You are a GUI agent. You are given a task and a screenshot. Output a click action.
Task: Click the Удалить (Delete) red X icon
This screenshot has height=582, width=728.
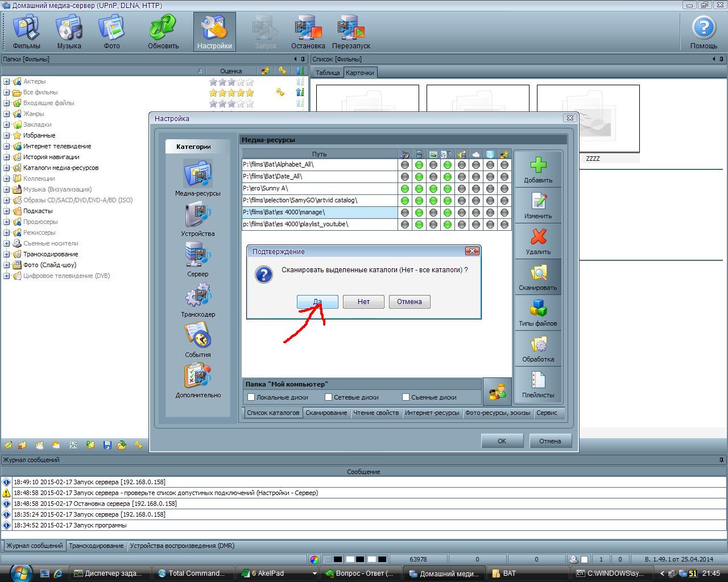point(538,237)
